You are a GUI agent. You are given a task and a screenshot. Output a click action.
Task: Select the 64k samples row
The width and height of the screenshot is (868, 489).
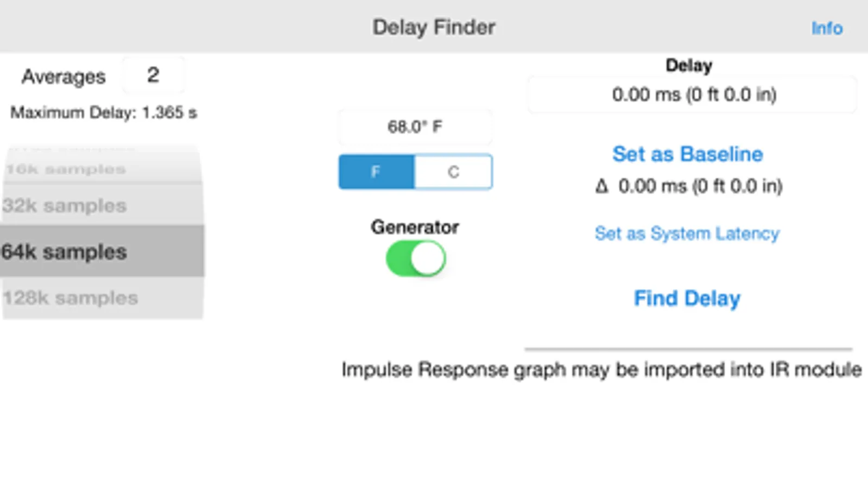(x=65, y=252)
